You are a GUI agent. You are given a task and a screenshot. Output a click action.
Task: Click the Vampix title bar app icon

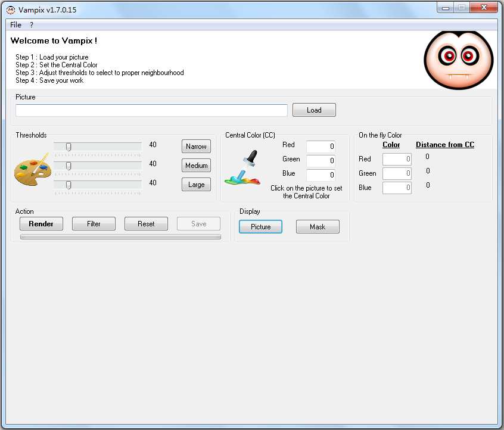coord(10,10)
